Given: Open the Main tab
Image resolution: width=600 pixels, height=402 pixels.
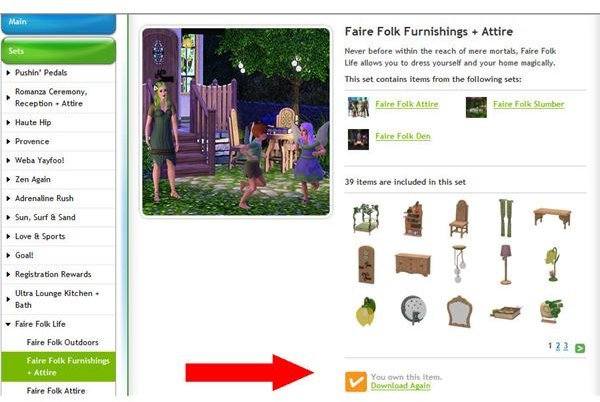Looking at the screenshot, I should (x=59, y=23).
